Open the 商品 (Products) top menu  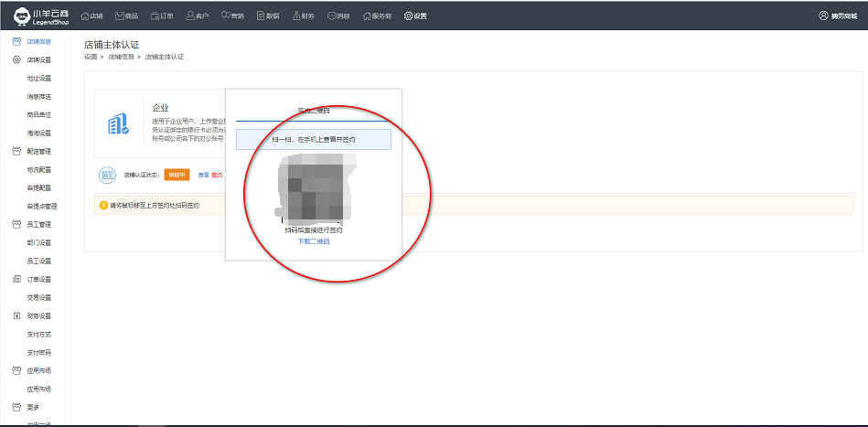pos(126,16)
